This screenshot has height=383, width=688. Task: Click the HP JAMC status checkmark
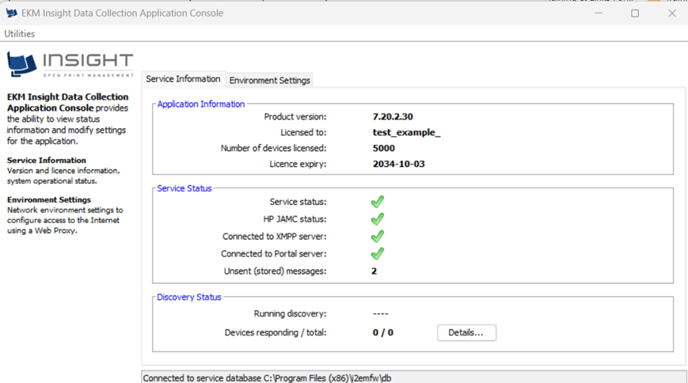click(x=377, y=219)
